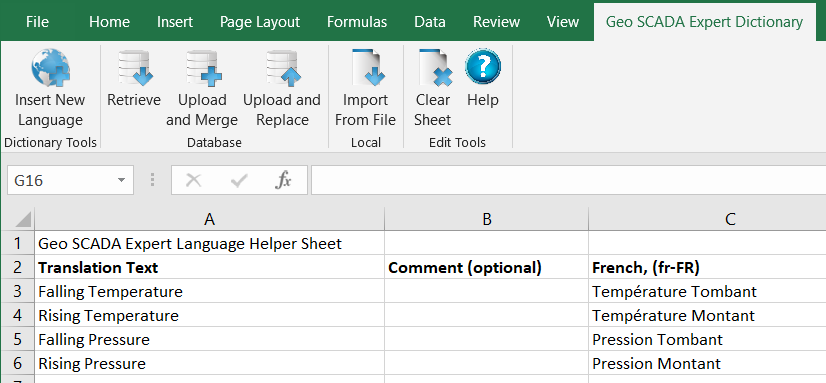Click the Clear Sheet icon
This screenshot has width=826, height=383.
point(435,67)
